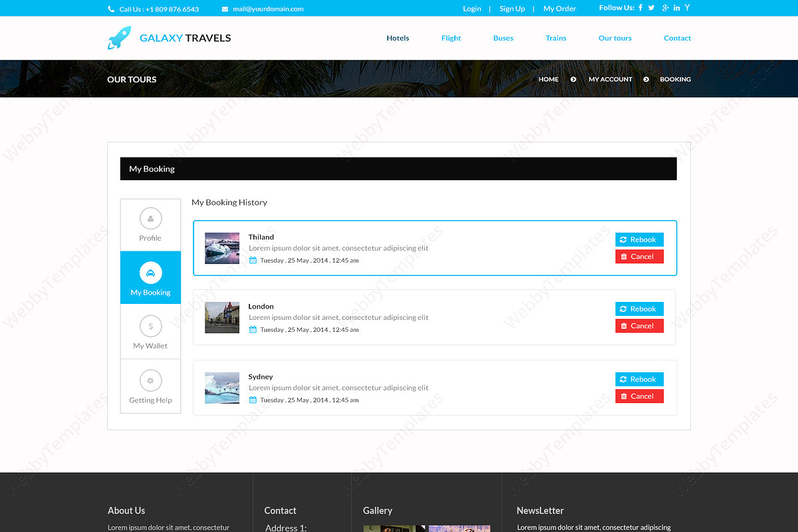
Task: Open the Buses menu item
Action: (503, 38)
